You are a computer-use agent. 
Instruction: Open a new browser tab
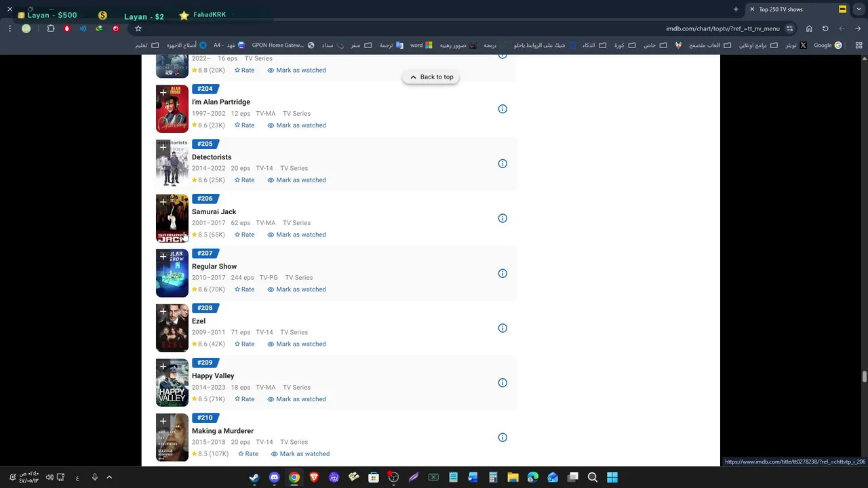736,9
